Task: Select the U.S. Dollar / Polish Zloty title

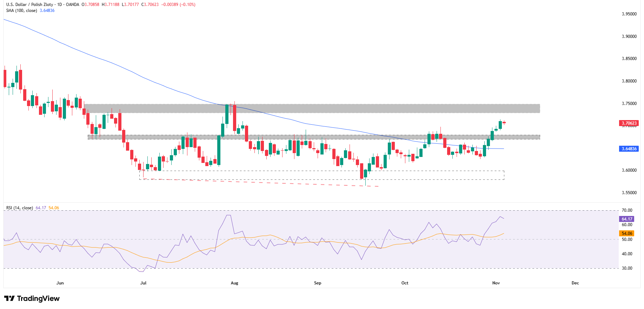Action: [x=29, y=5]
